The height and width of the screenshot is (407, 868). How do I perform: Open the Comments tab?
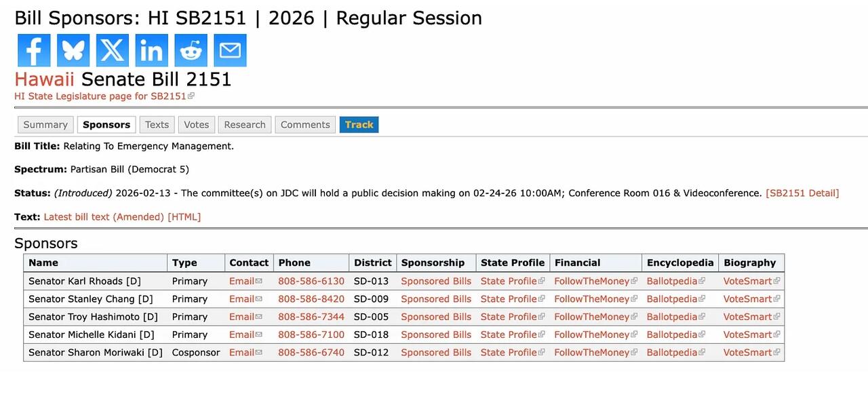pos(305,125)
